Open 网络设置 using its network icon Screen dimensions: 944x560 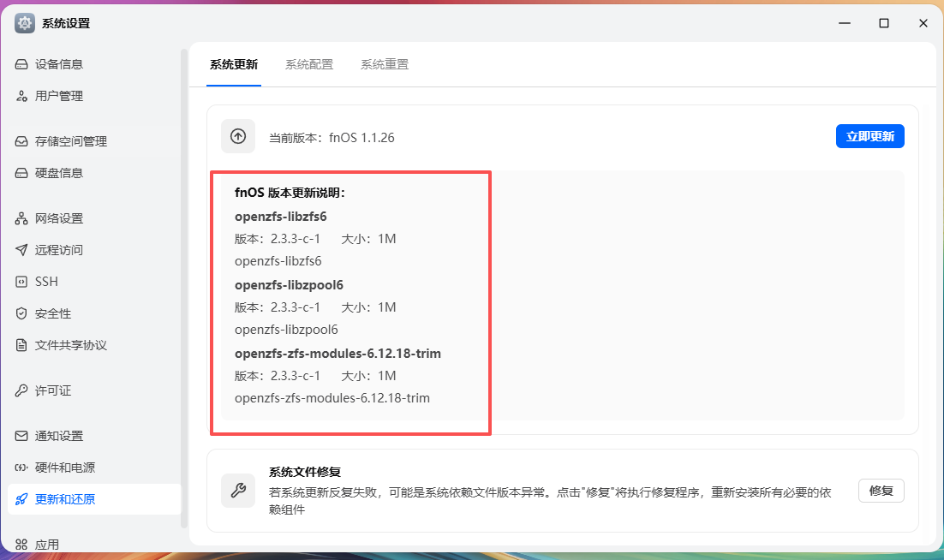20,217
